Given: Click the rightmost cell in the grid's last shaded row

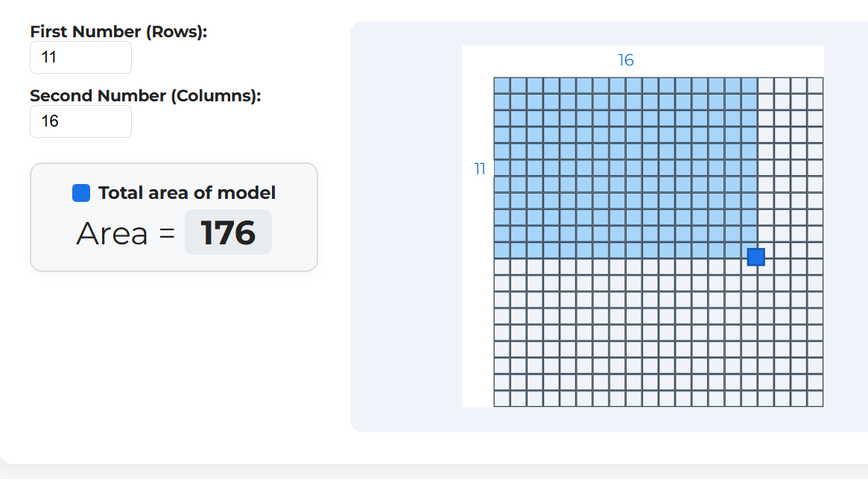Looking at the screenshot, I should click(747, 249).
